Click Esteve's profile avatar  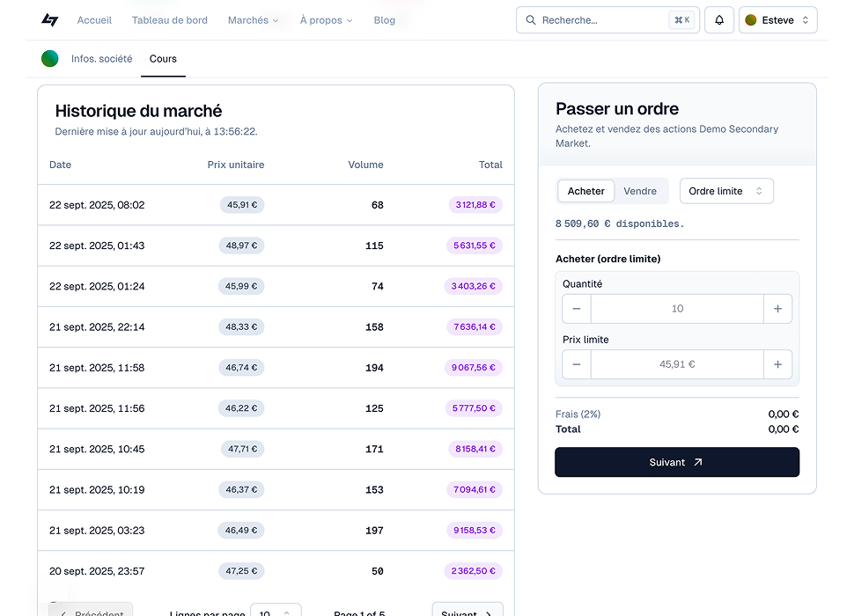point(750,20)
